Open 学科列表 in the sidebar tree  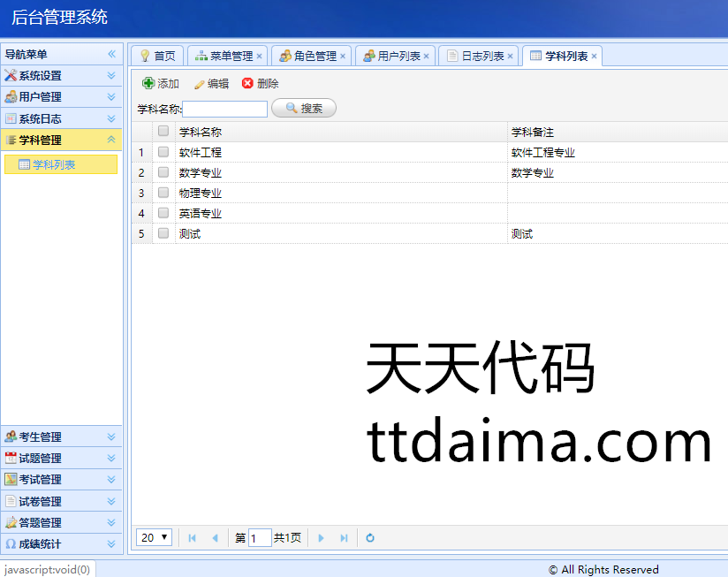click(x=53, y=165)
